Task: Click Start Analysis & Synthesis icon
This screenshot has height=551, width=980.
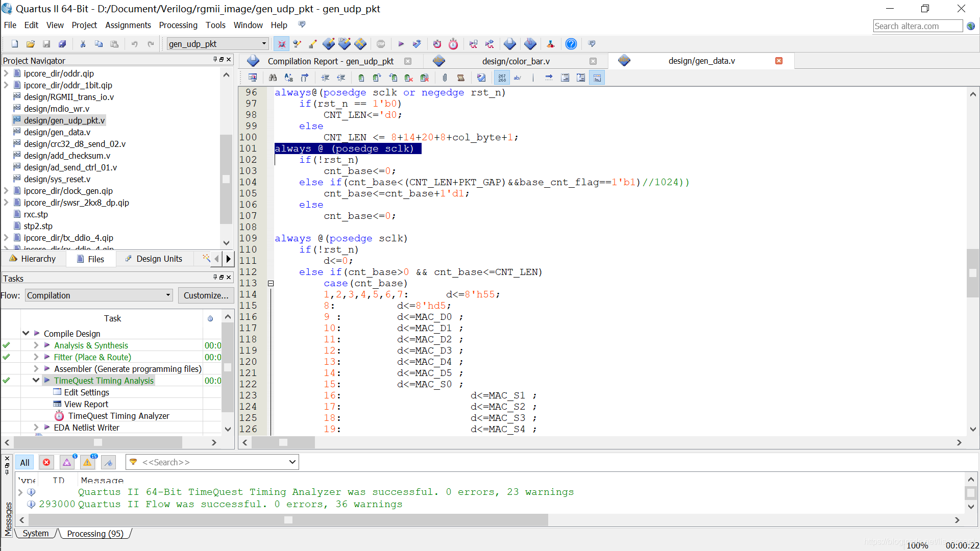Action: click(x=417, y=44)
